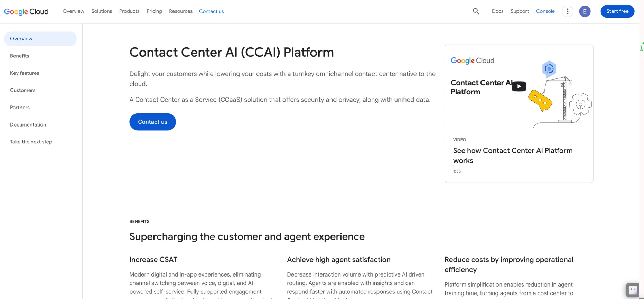Select Benefits in the left sidebar
This screenshot has width=644, height=299.
pyautogui.click(x=20, y=56)
